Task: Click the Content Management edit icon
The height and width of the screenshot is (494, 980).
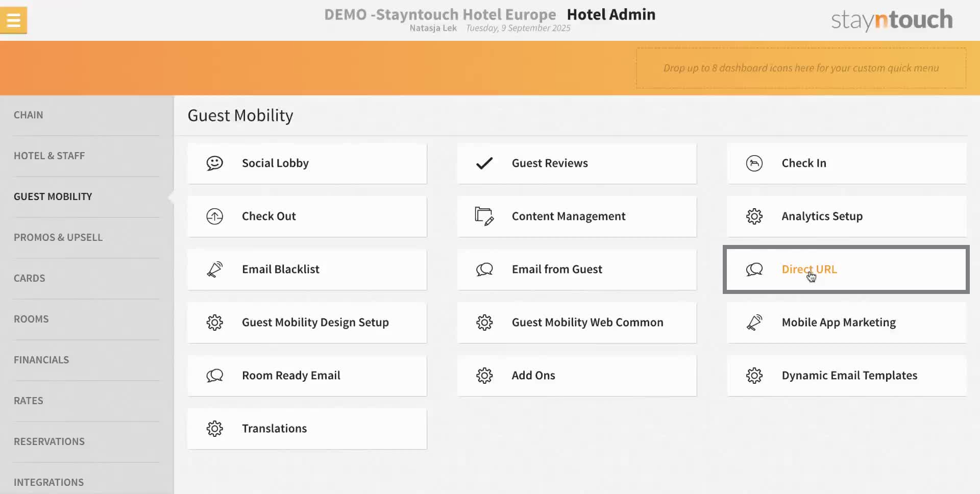Action: coord(484,216)
